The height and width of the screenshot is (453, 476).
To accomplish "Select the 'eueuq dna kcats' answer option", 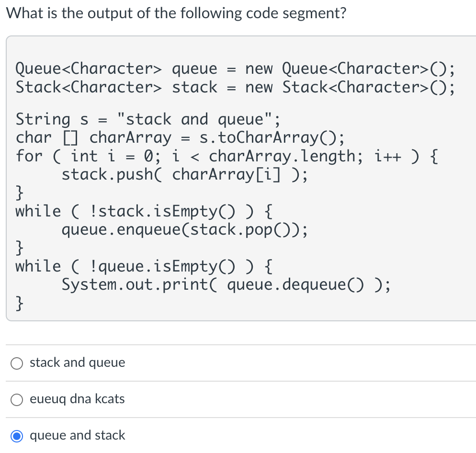I will (x=78, y=399).
